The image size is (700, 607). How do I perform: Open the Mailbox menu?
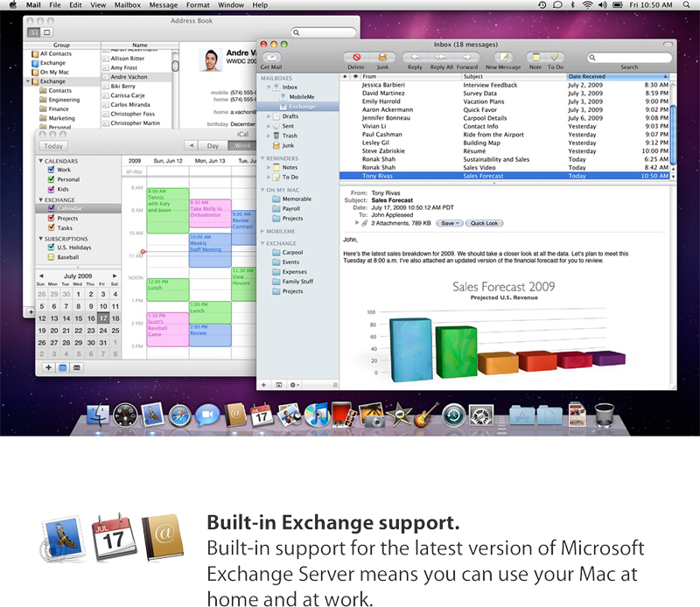(128, 5)
